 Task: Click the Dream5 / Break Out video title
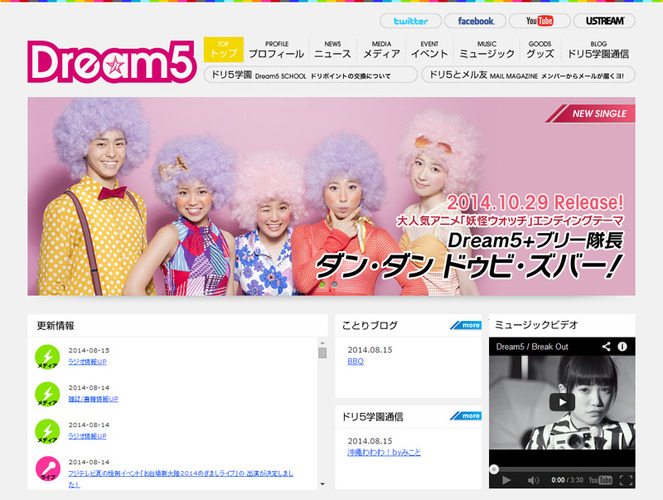tap(532, 347)
